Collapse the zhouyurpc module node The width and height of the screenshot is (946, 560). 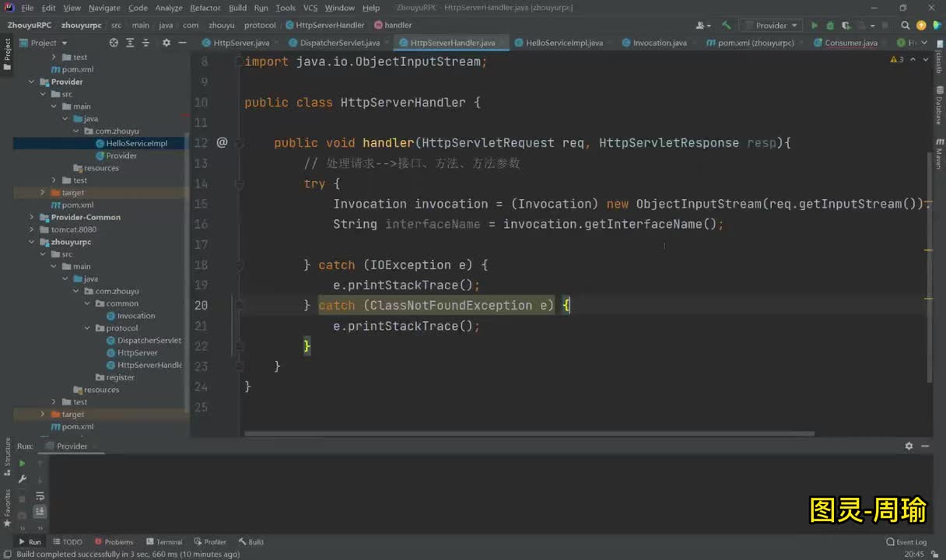coord(32,242)
